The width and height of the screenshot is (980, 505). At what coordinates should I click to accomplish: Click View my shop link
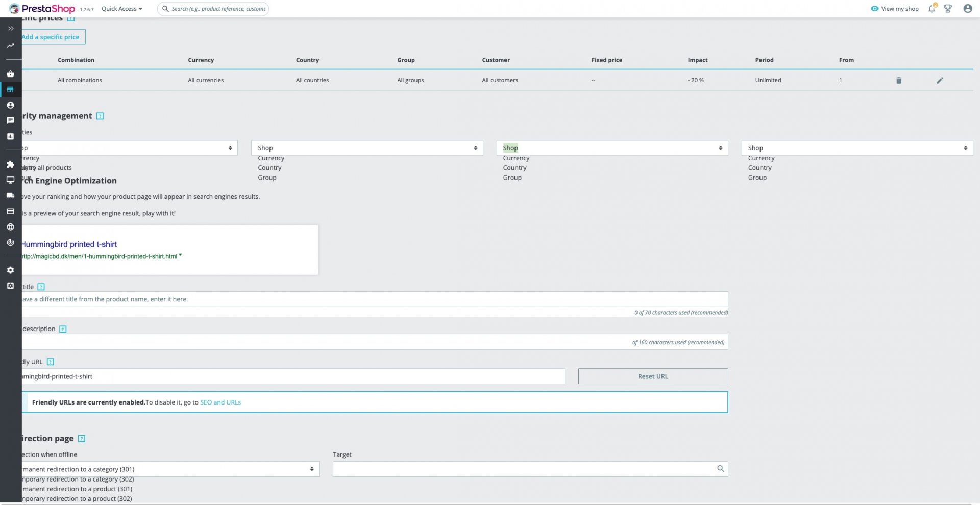(895, 9)
